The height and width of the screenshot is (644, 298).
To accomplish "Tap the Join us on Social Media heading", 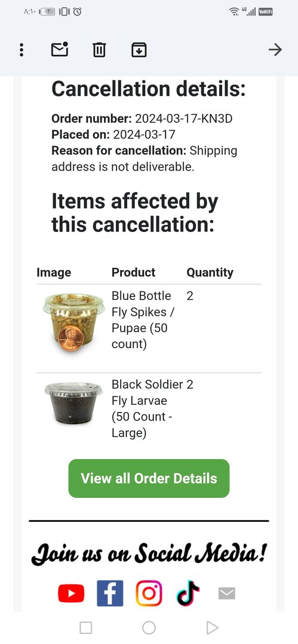I will click(x=149, y=553).
